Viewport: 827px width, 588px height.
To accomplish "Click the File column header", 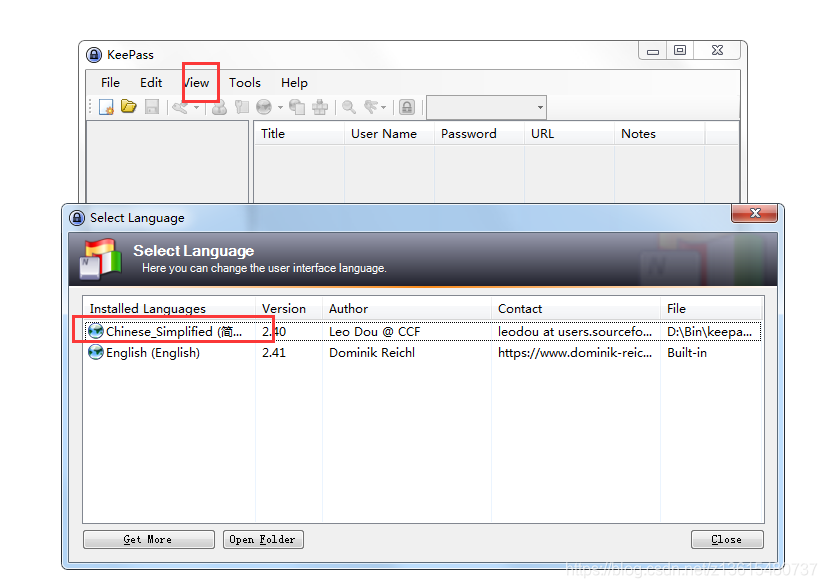I will (x=711, y=309).
